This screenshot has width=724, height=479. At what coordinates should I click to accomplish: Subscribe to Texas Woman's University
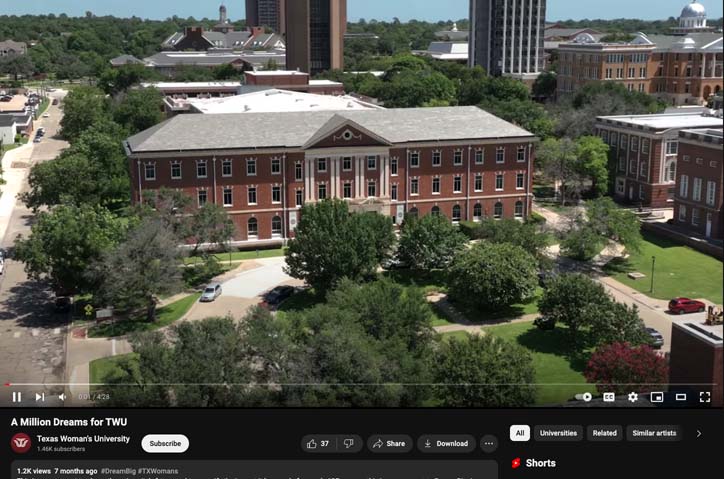165,443
